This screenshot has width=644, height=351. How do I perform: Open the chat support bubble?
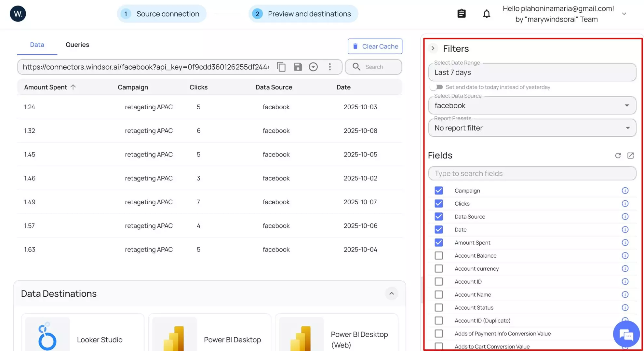[x=626, y=334]
